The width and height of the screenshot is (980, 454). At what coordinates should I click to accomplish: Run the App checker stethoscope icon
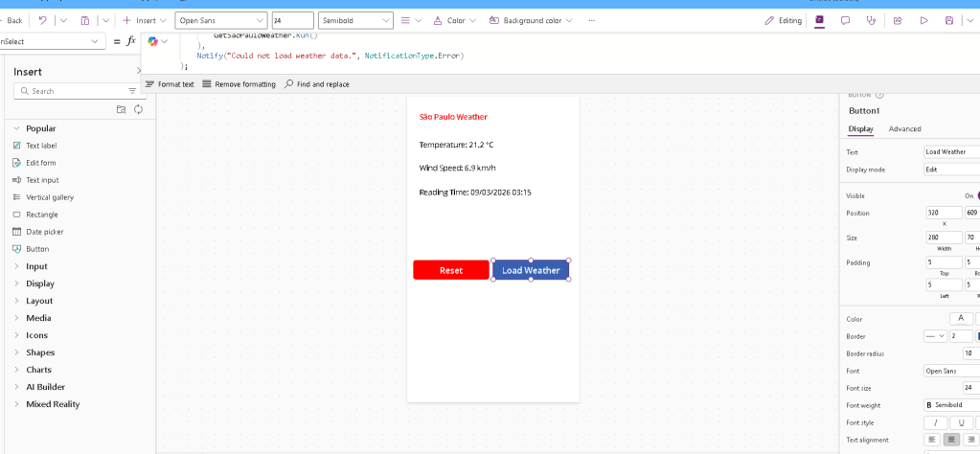(871, 20)
